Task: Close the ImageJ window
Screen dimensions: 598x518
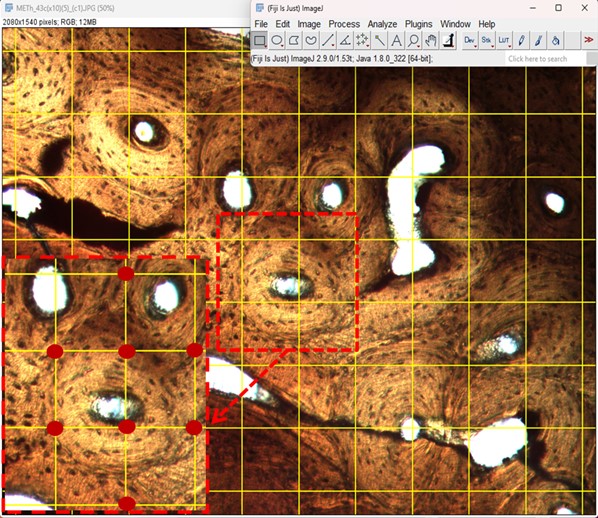Action: pos(584,8)
